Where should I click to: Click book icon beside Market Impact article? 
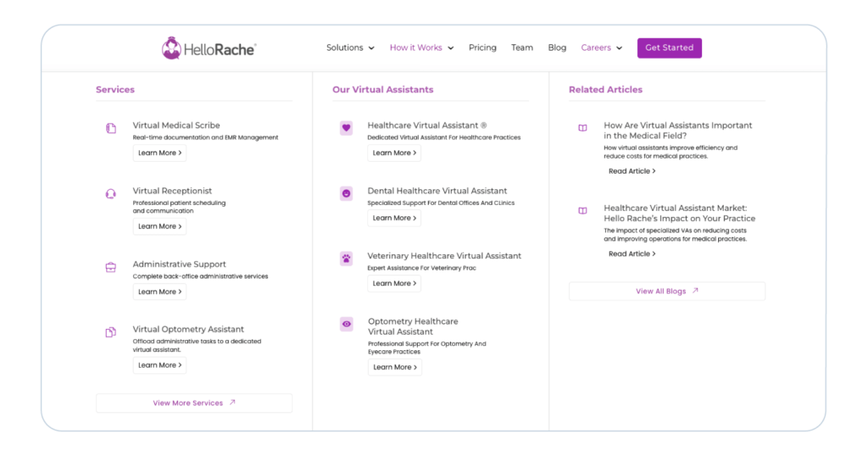[x=583, y=210]
